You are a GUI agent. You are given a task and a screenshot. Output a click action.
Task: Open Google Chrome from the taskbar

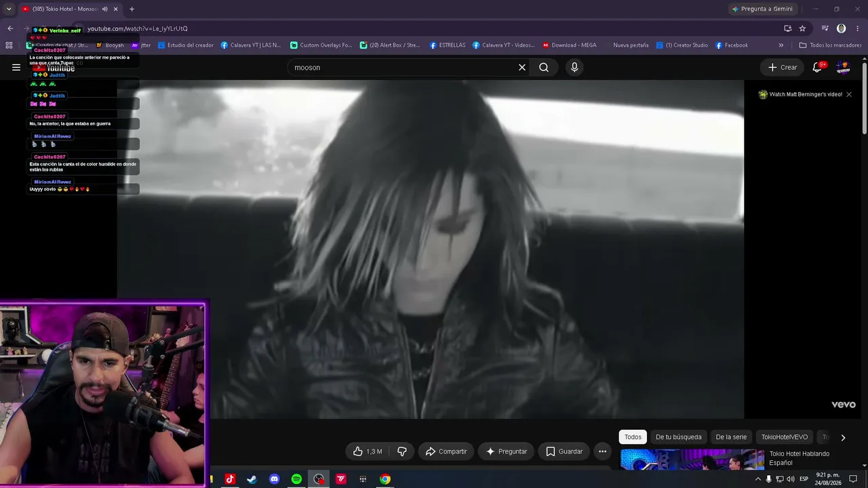tap(385, 479)
